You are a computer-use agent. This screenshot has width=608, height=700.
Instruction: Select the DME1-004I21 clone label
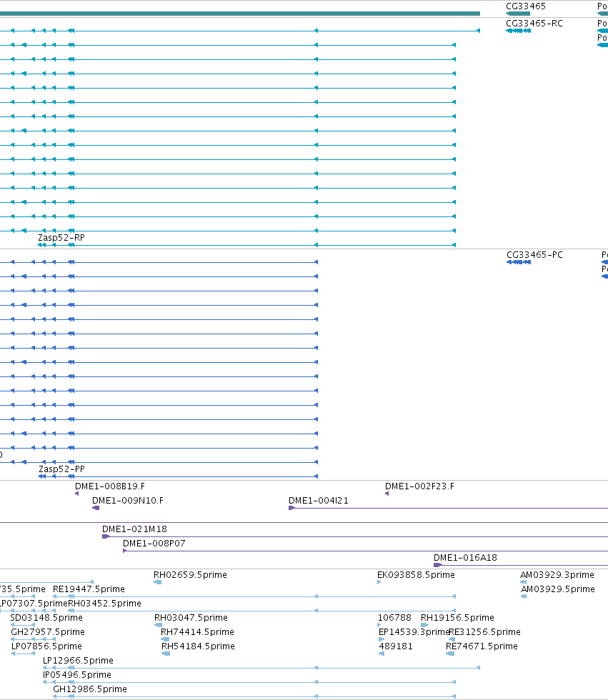tap(318, 501)
